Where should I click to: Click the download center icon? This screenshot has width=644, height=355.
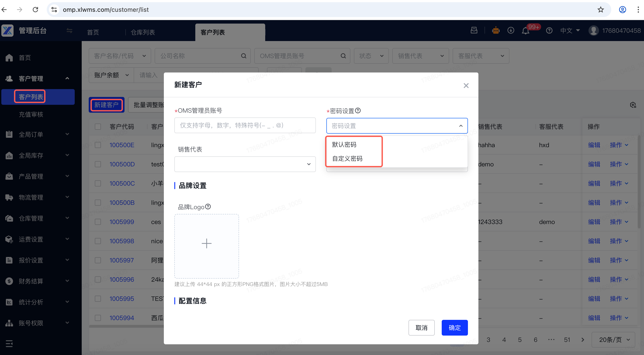click(511, 31)
